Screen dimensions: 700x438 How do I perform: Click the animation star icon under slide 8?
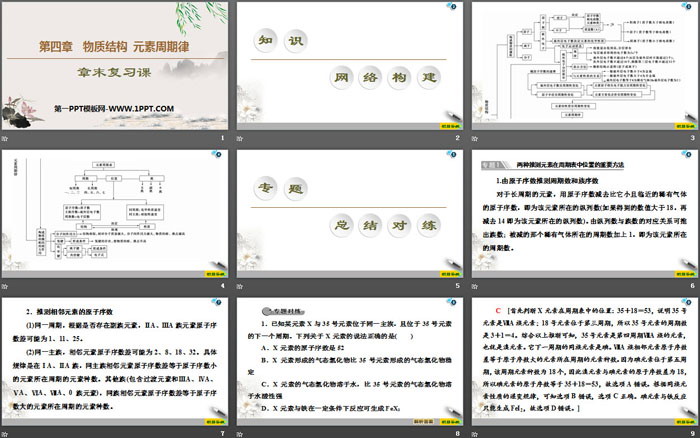click(240, 434)
